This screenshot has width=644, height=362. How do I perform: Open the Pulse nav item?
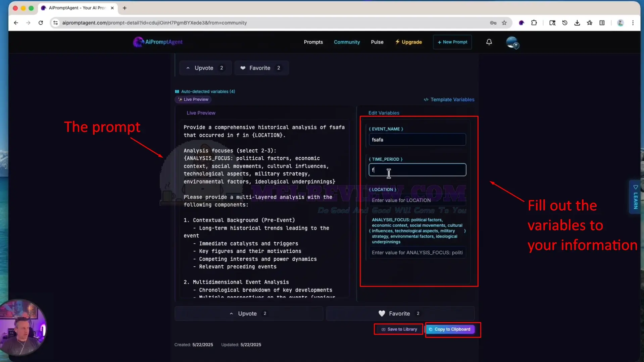[377, 42]
